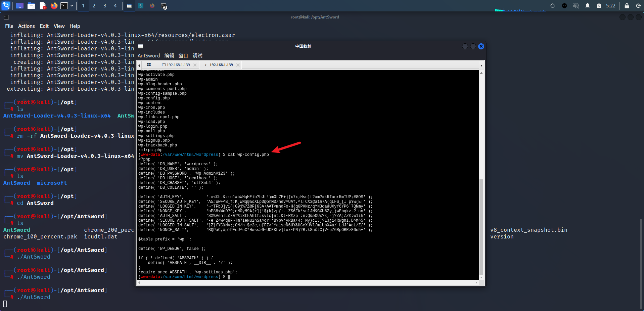Close the file manager tab 192.168.1.139

(x=195, y=65)
